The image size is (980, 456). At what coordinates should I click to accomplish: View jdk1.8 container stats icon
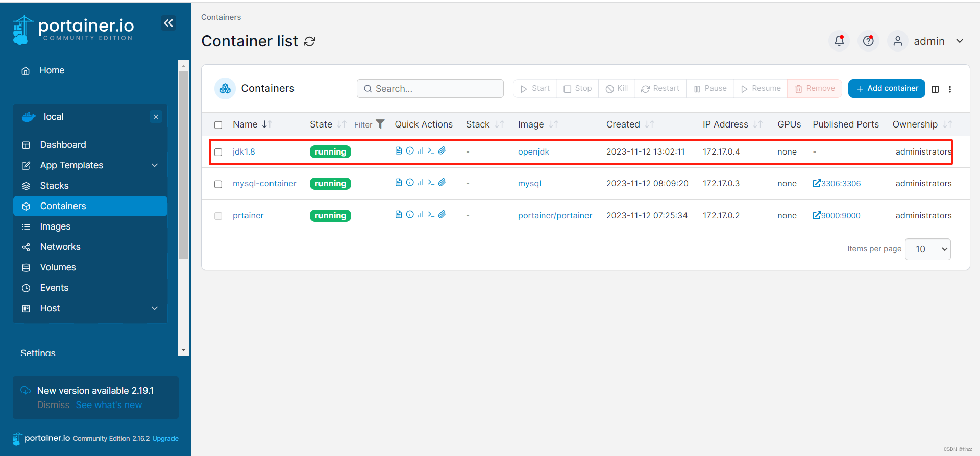421,150
